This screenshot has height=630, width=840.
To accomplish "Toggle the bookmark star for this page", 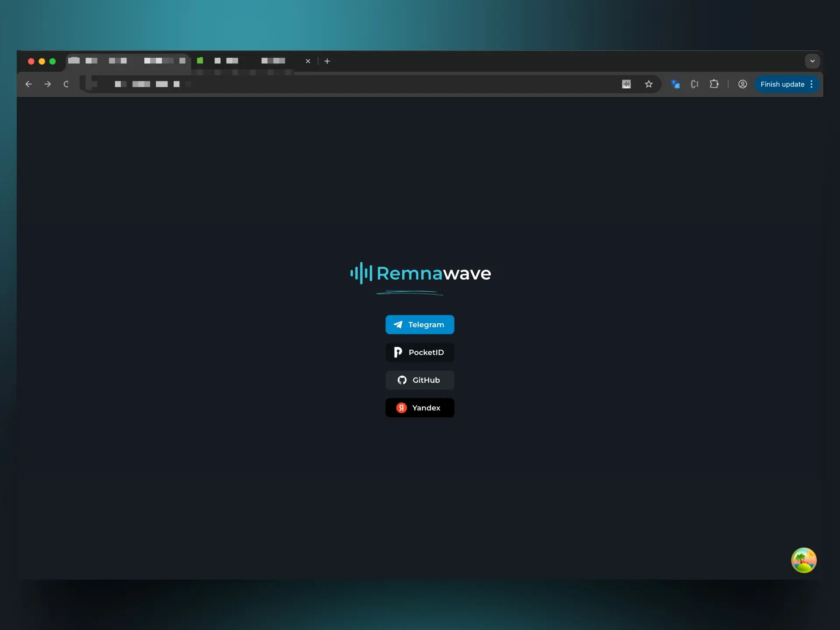I will click(649, 84).
